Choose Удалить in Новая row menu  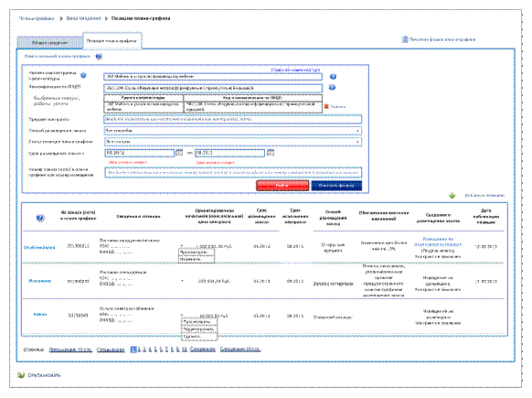click(199, 337)
